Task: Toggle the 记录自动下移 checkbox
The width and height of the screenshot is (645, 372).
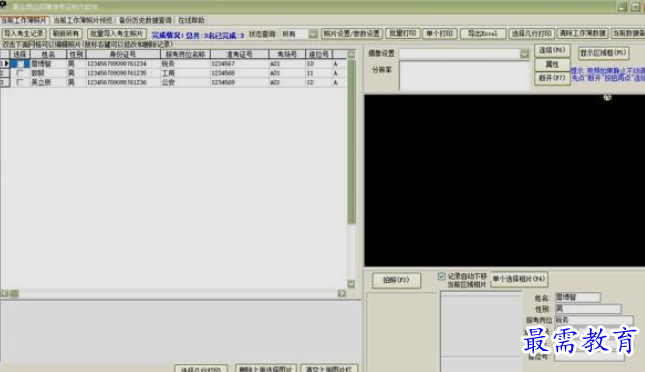Action: tap(441, 276)
